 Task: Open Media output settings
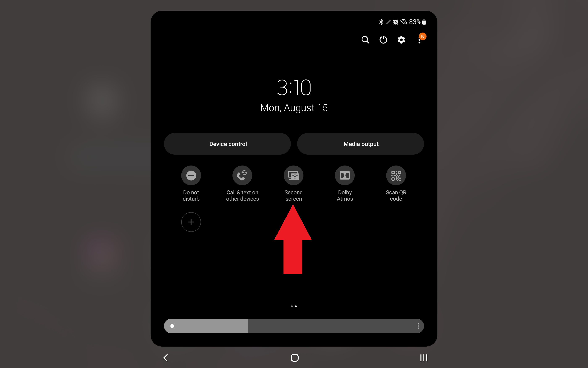[x=361, y=143]
